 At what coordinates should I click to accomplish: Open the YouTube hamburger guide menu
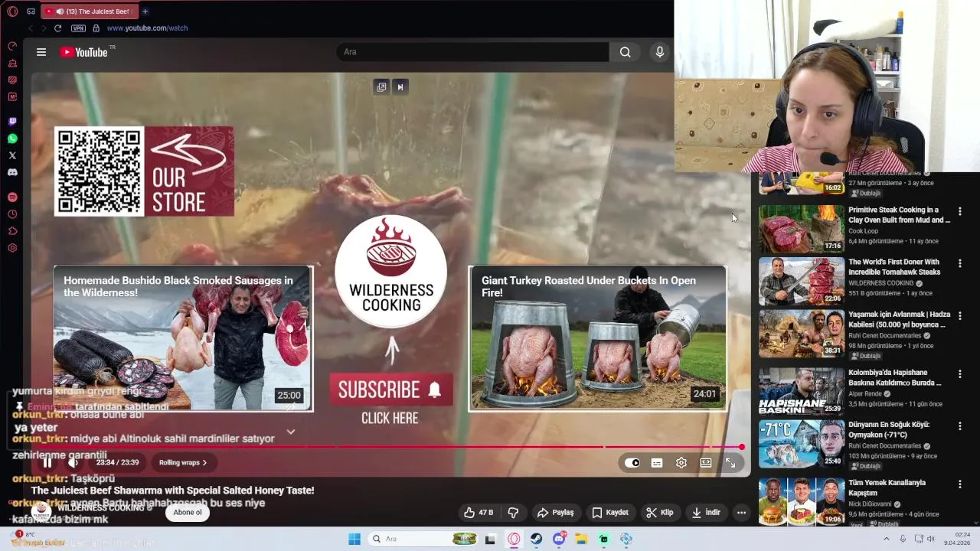[x=41, y=52]
